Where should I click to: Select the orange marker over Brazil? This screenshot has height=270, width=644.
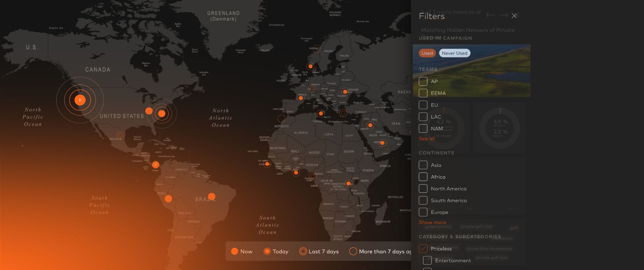click(x=212, y=196)
